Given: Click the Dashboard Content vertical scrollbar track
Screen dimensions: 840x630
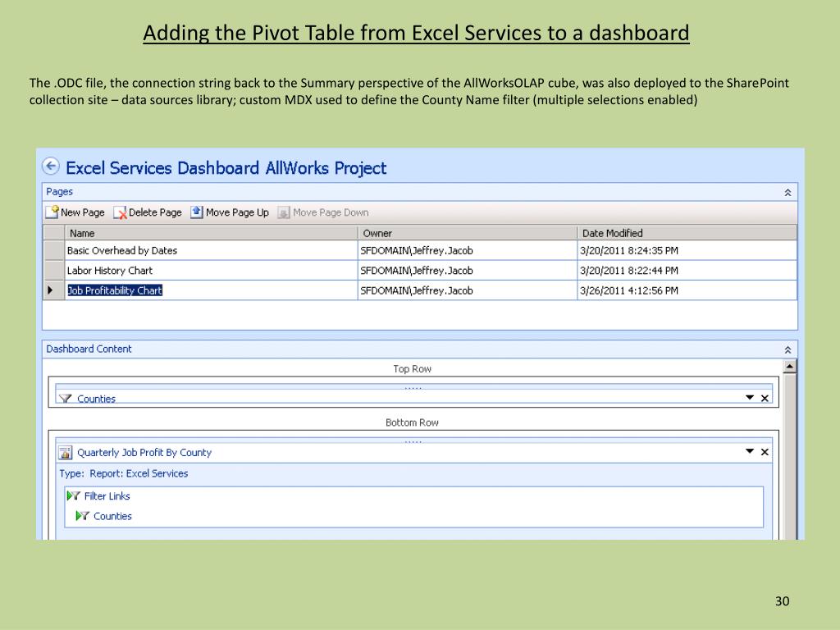Looking at the screenshot, I should coord(789,456).
